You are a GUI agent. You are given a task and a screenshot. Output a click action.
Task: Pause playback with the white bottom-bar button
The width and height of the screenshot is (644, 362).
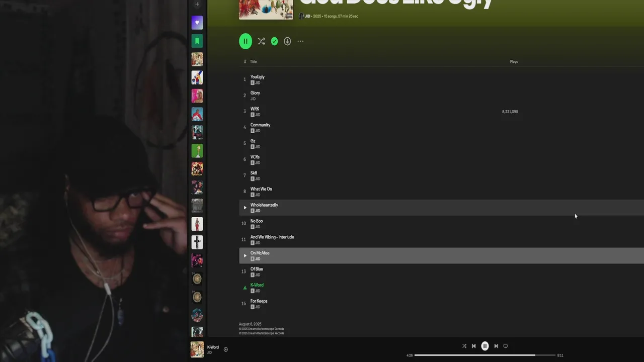coord(485,346)
